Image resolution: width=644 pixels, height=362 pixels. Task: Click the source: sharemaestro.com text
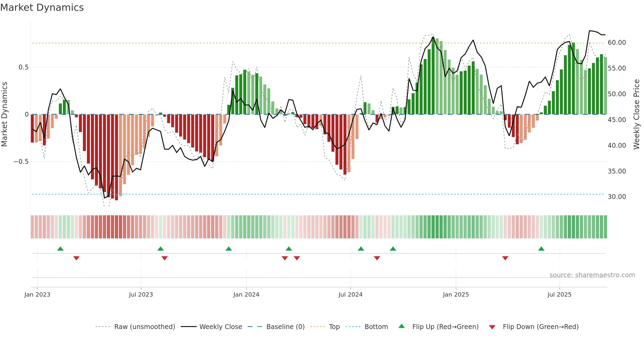(592, 275)
